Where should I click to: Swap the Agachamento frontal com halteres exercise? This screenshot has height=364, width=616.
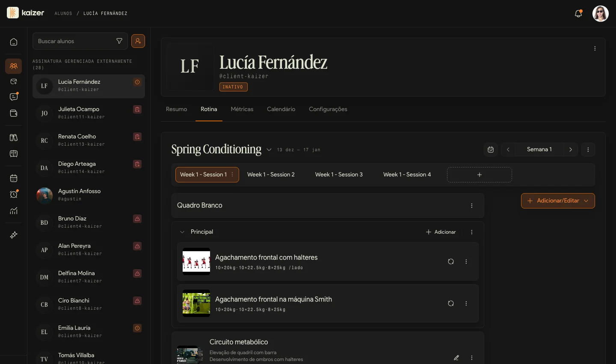pos(451,261)
